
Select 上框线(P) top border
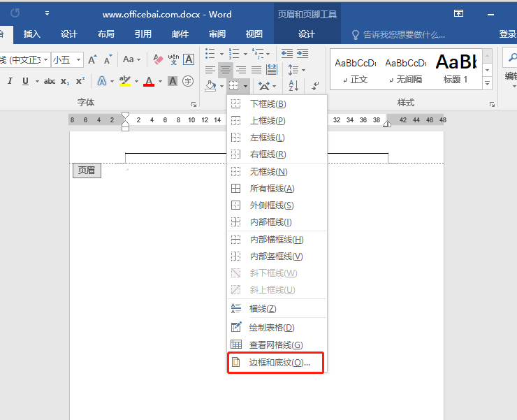(277, 121)
